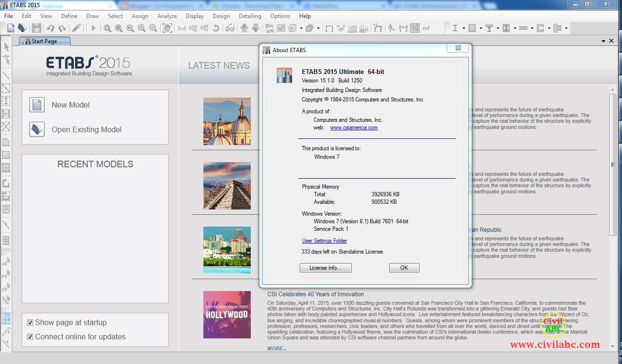Open the Assign menu

click(x=140, y=16)
